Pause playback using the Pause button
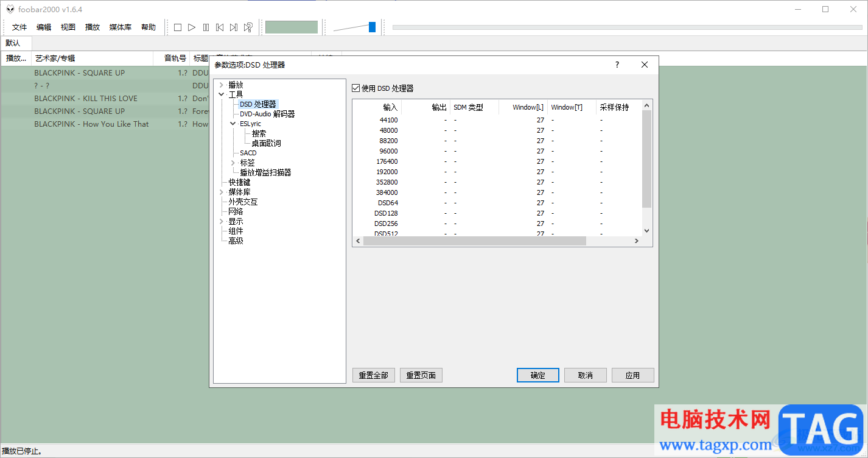The height and width of the screenshot is (458, 868). click(x=206, y=27)
